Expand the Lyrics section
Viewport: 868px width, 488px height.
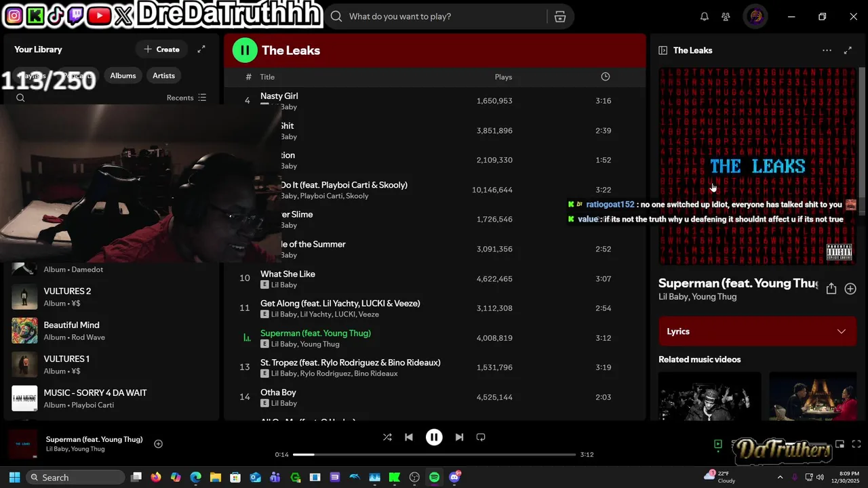click(757, 331)
